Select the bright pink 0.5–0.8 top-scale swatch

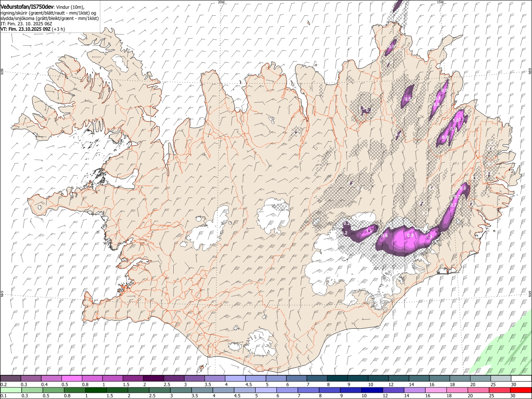72,379
